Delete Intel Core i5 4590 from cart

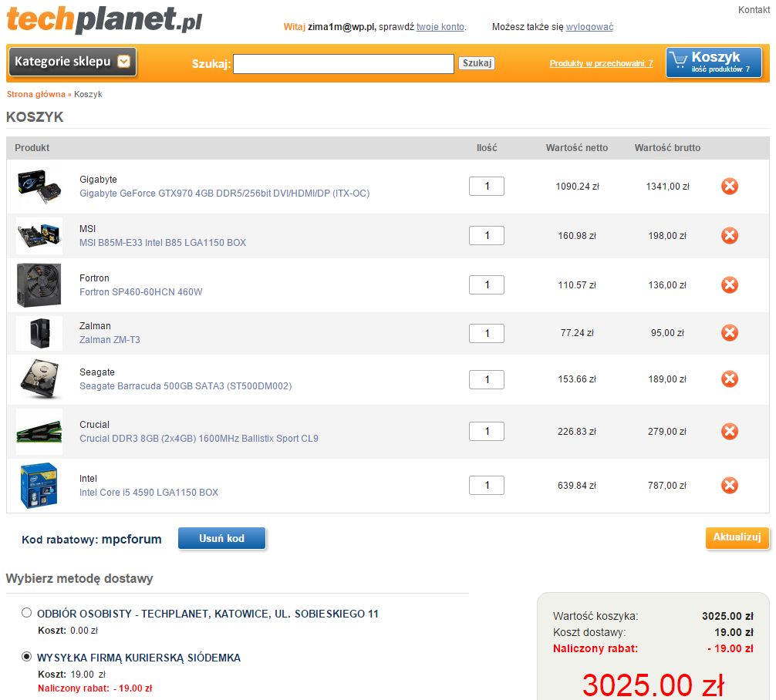pyautogui.click(x=729, y=486)
